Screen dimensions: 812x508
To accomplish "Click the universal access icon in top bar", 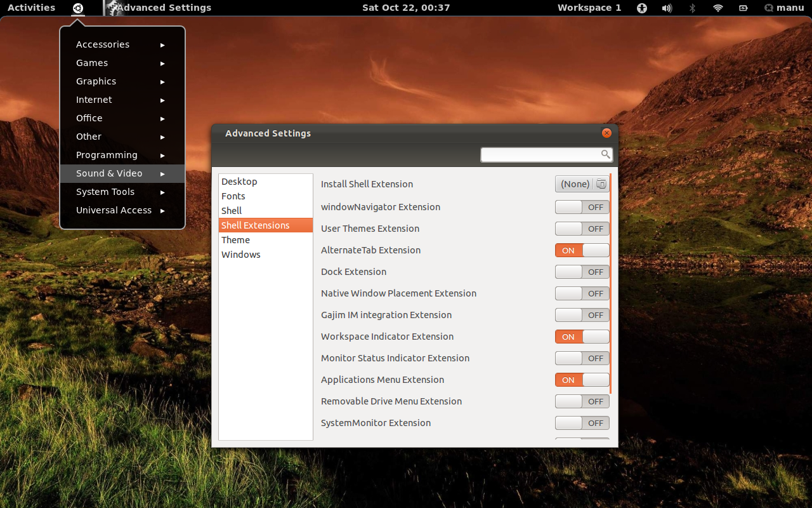I will pyautogui.click(x=641, y=8).
